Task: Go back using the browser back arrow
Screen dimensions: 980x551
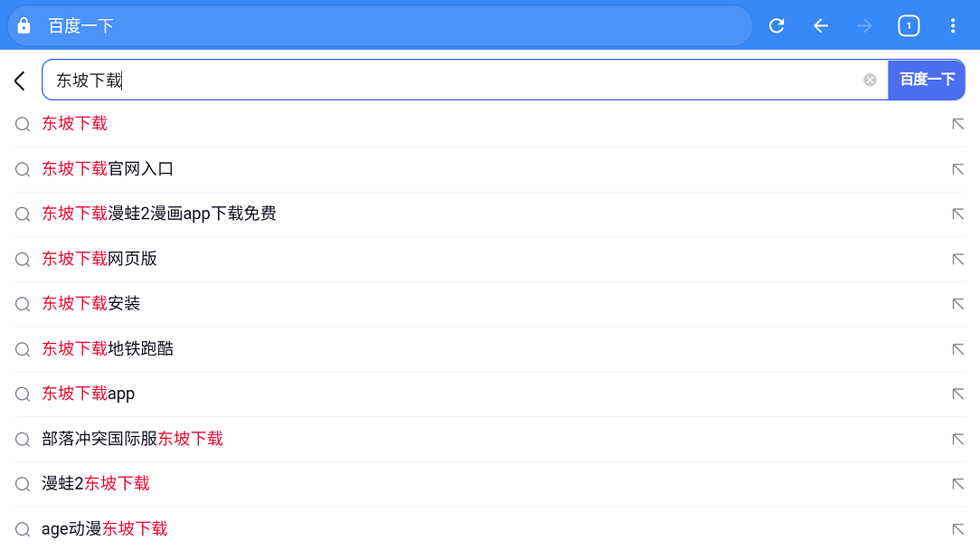Action: 821,25
